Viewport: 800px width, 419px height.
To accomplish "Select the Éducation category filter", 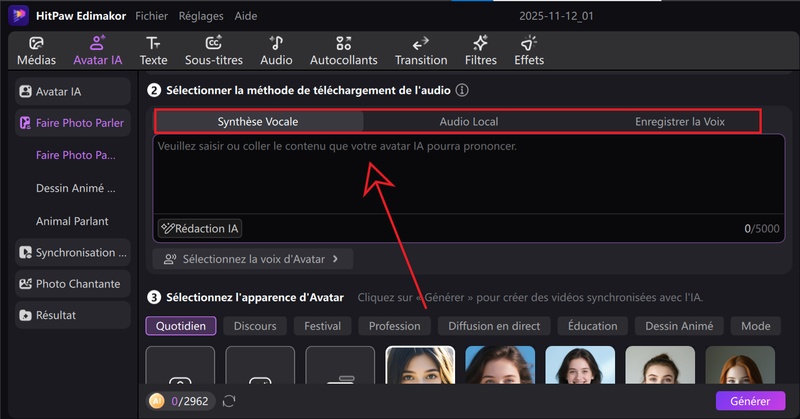I will [x=592, y=326].
